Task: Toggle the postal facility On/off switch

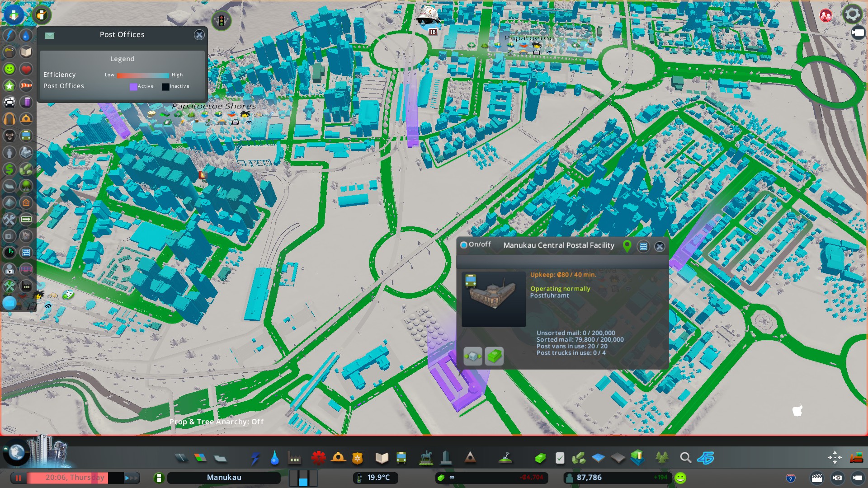Action: tap(463, 245)
